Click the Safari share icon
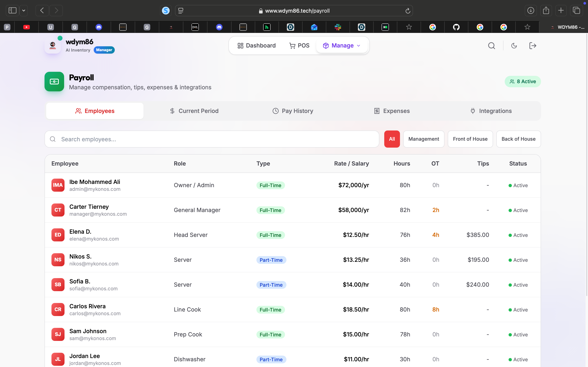Viewport: 588px width, 367px height. click(x=546, y=10)
